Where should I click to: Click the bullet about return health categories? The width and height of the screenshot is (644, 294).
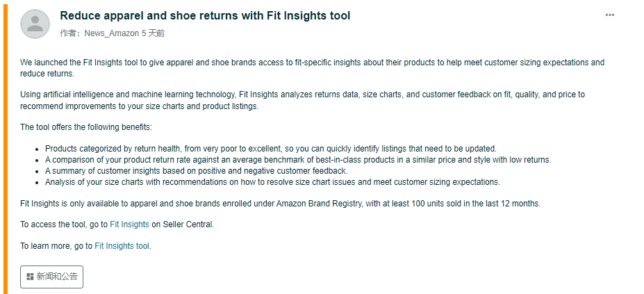271,149
